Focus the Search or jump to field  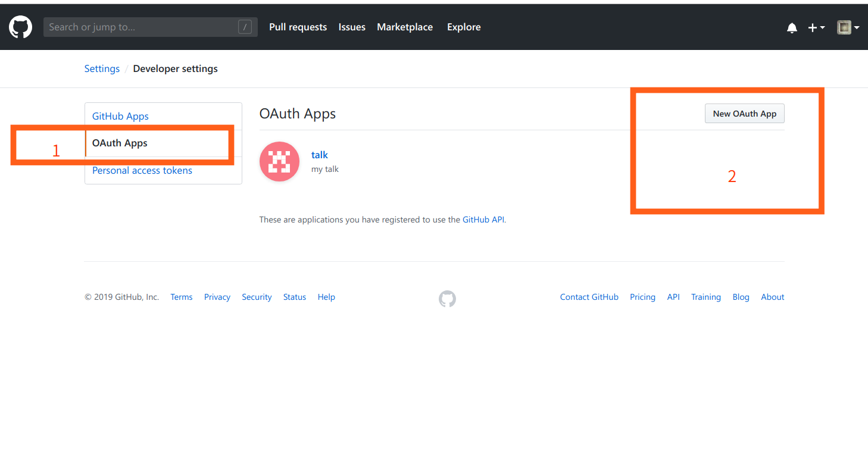point(151,27)
